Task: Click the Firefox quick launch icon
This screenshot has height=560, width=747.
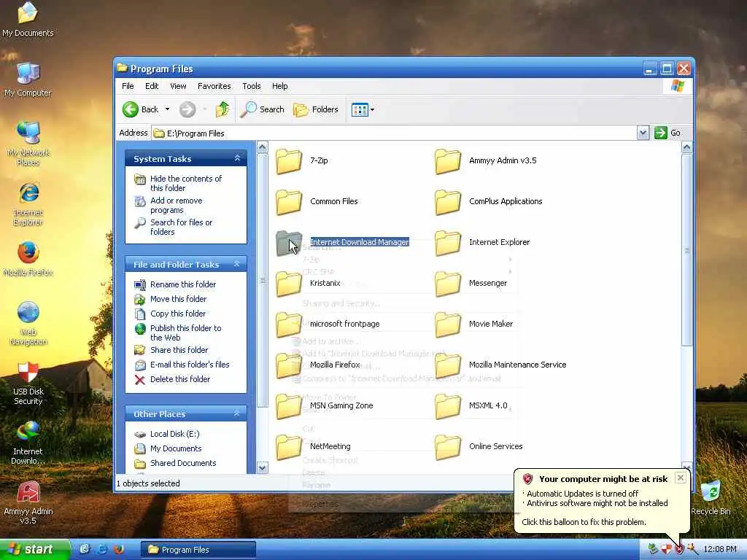Action: point(119,550)
